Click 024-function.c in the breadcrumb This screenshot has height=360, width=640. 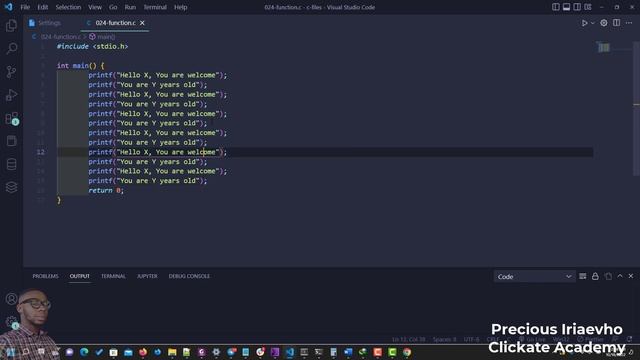60,37
